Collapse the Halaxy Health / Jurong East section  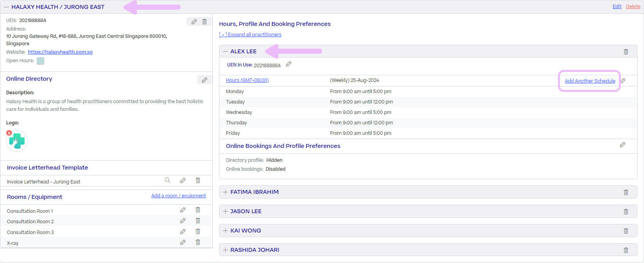point(7,7)
